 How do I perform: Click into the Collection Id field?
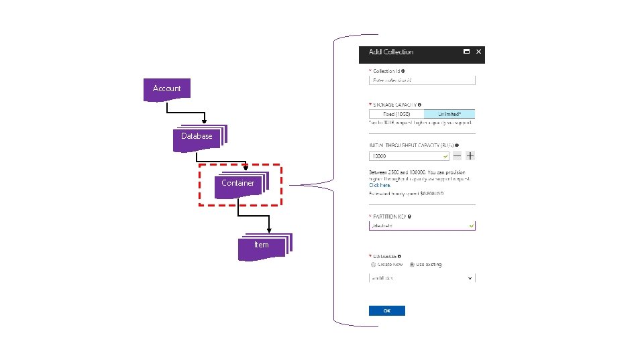point(422,80)
